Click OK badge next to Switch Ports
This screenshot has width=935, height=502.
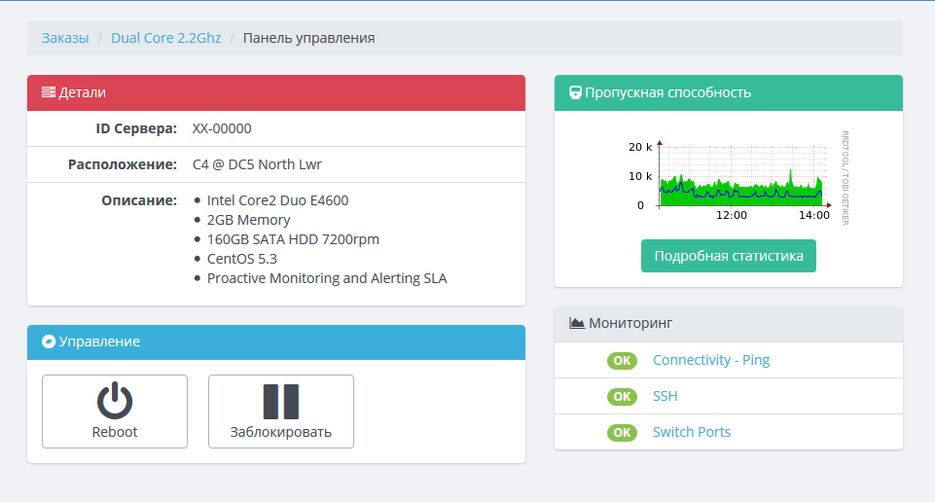(622, 433)
